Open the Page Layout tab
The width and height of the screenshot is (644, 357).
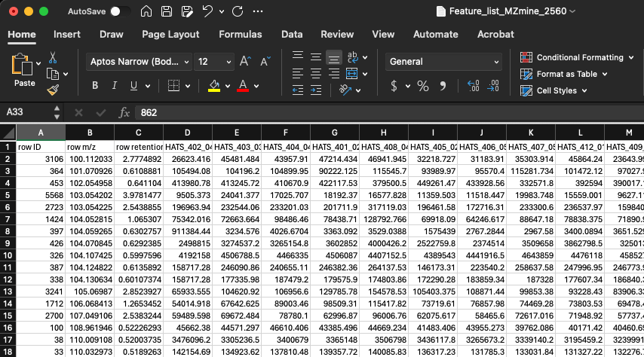(170, 35)
